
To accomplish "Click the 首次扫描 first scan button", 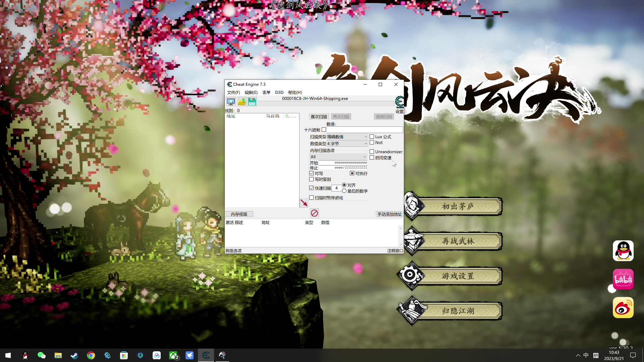I will [319, 117].
